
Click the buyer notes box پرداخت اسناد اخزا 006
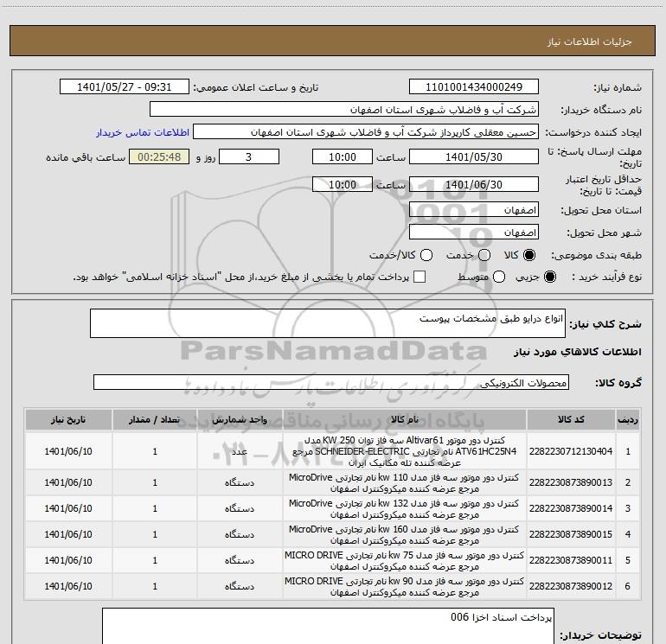pyautogui.click(x=328, y=626)
